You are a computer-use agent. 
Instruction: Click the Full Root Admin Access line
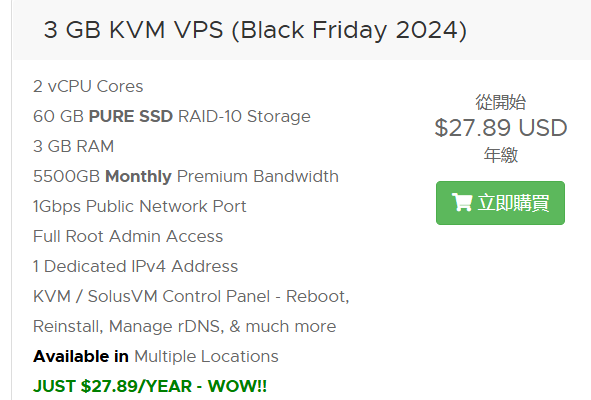tap(128, 236)
